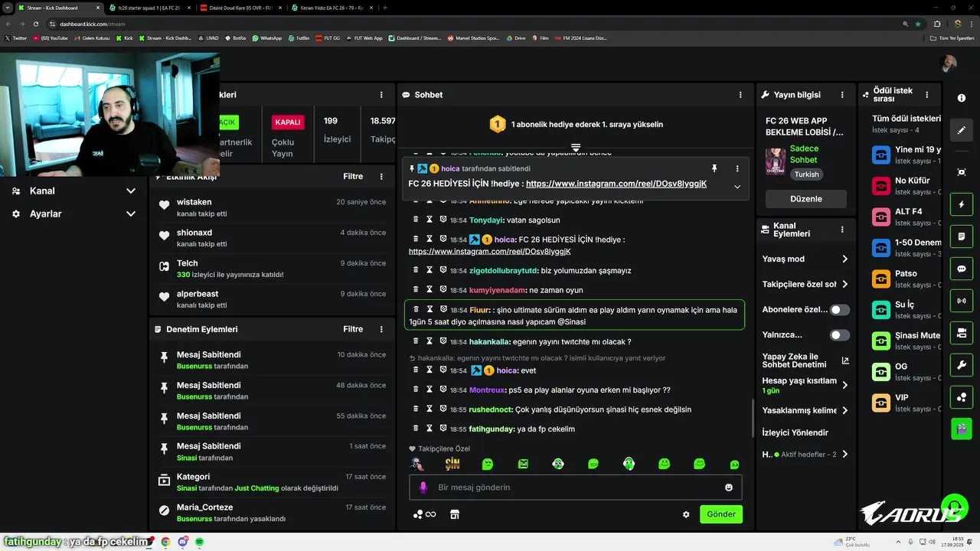Open the Denetim Eylemleri Filtre dropdown
This screenshot has width=980, height=551.
point(353,329)
